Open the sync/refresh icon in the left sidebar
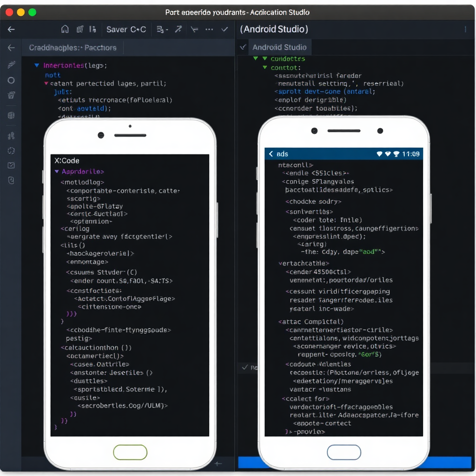Viewport: 476px width, 476px height. click(12, 151)
